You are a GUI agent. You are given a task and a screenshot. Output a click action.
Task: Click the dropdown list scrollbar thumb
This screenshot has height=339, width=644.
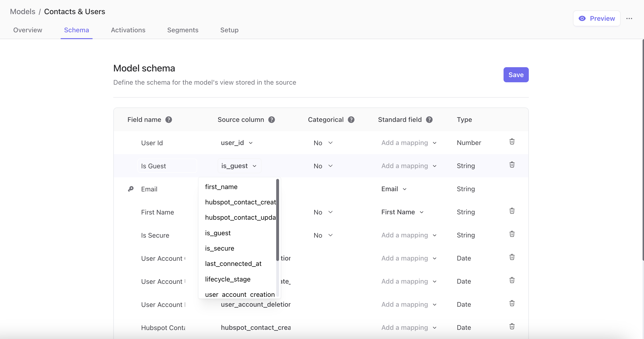click(277, 220)
